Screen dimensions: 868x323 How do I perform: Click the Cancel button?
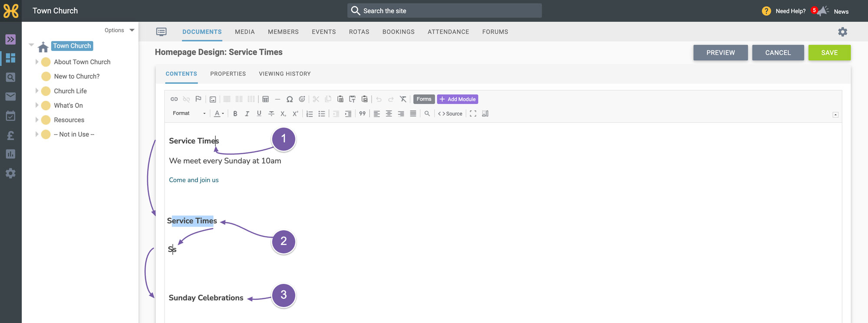click(x=778, y=53)
